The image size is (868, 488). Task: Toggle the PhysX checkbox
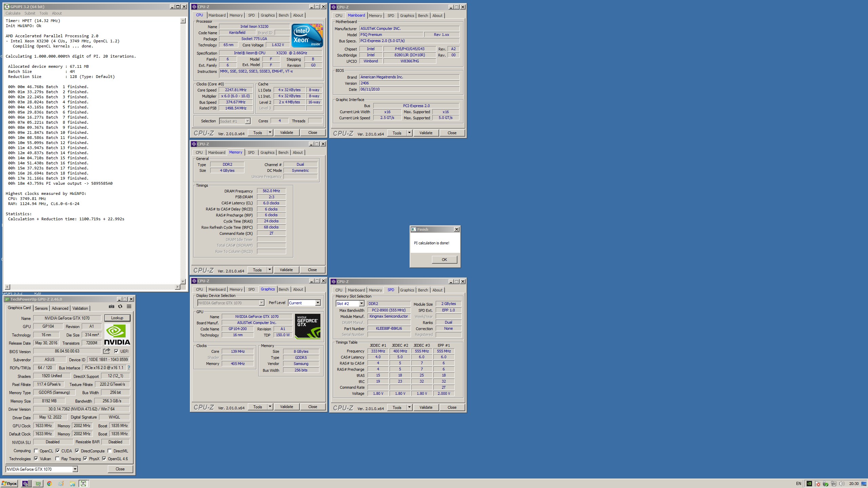[x=85, y=459]
